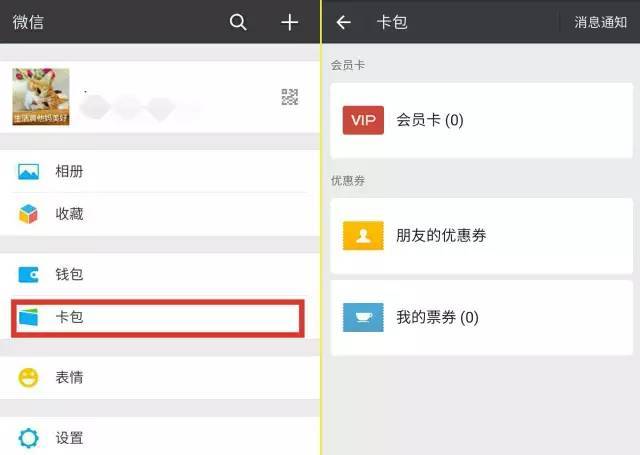Screen dimensions: 640x455
Task: Open WeChat search with magnifier icon
Action: coord(238,22)
